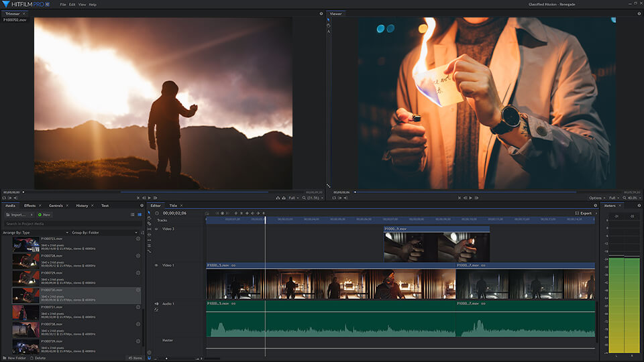Select the Ripple Edit tool in the Editor toolbar
The height and width of the screenshot is (362, 644).
[x=149, y=240]
